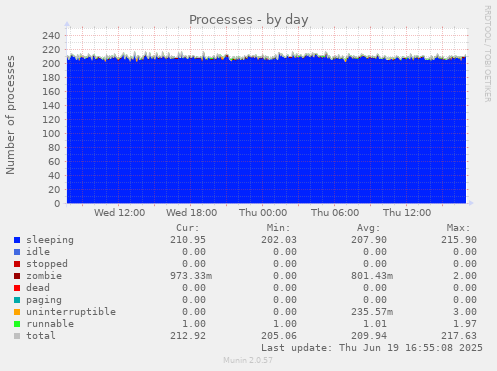
Task: Click the blue sleeping legend swatch
Action: pos(17,240)
